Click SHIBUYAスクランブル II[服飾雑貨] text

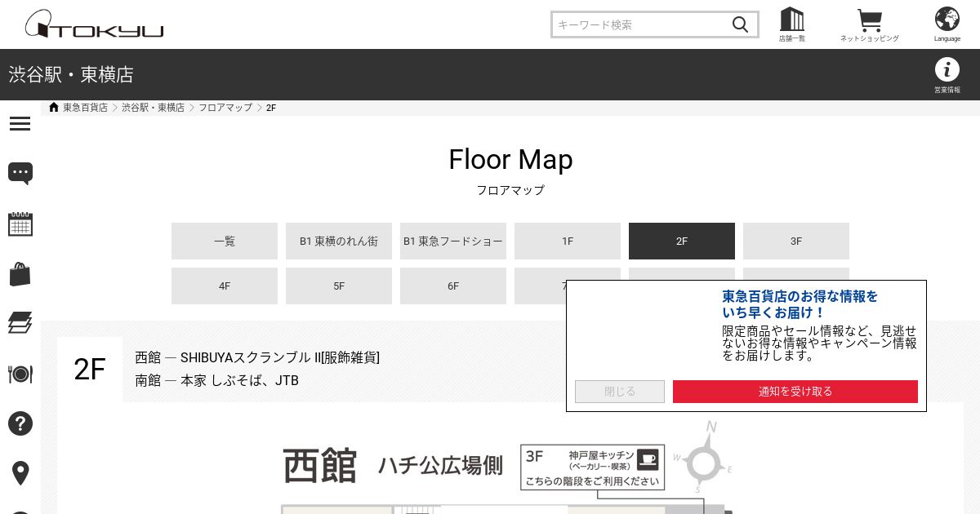(x=280, y=357)
